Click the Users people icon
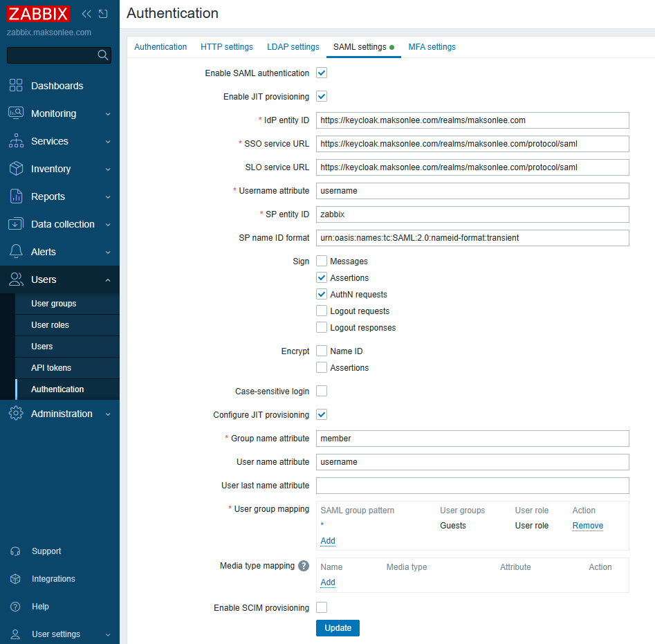The image size is (655, 644). [x=16, y=279]
